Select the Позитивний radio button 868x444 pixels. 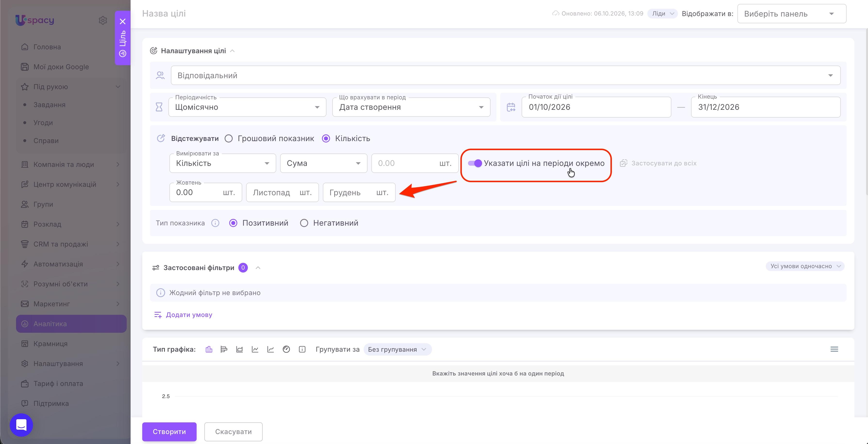pyautogui.click(x=233, y=223)
